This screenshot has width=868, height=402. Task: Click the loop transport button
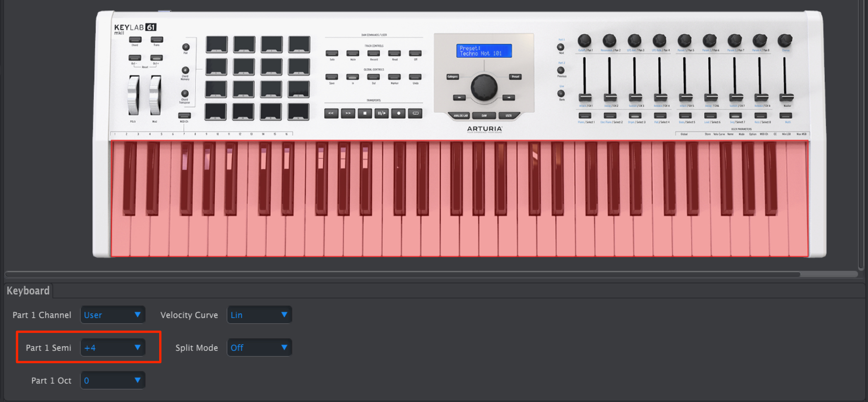tap(416, 113)
